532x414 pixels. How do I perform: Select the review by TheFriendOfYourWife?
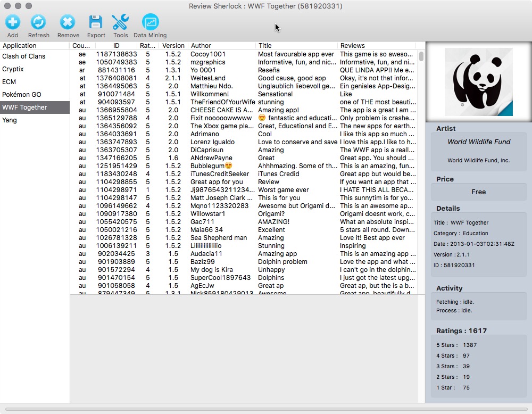point(244,102)
